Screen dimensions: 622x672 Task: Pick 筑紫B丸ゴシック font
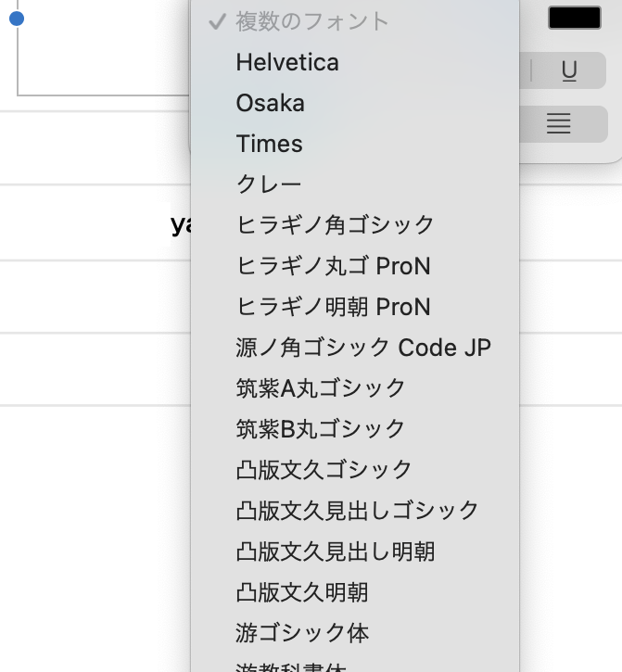321,429
